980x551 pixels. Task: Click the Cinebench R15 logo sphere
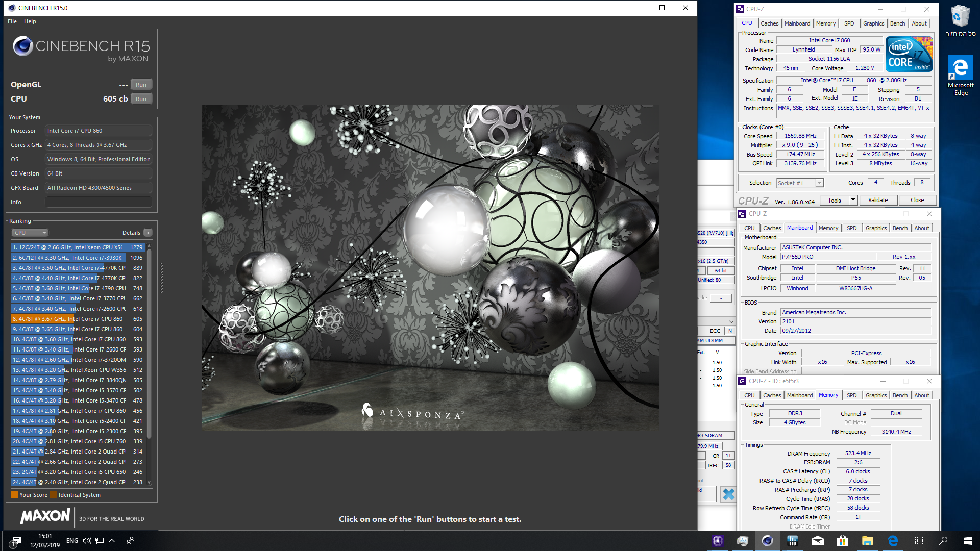23,46
